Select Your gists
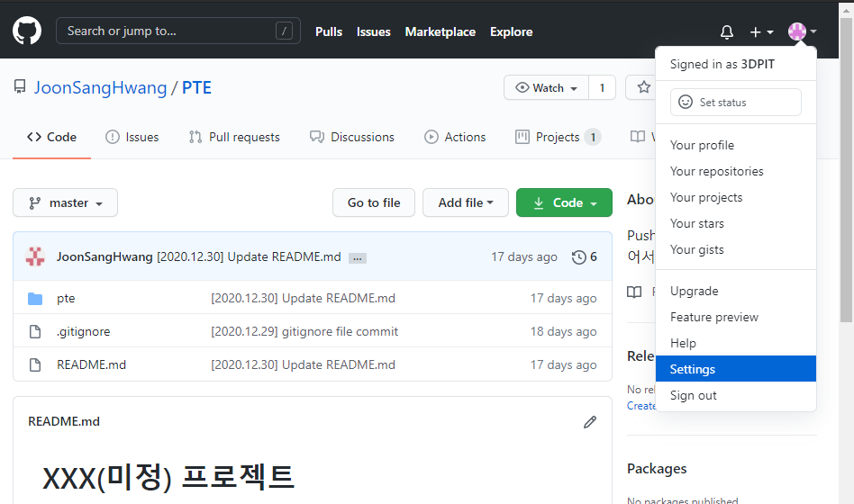This screenshot has width=854, height=504. click(x=736, y=250)
